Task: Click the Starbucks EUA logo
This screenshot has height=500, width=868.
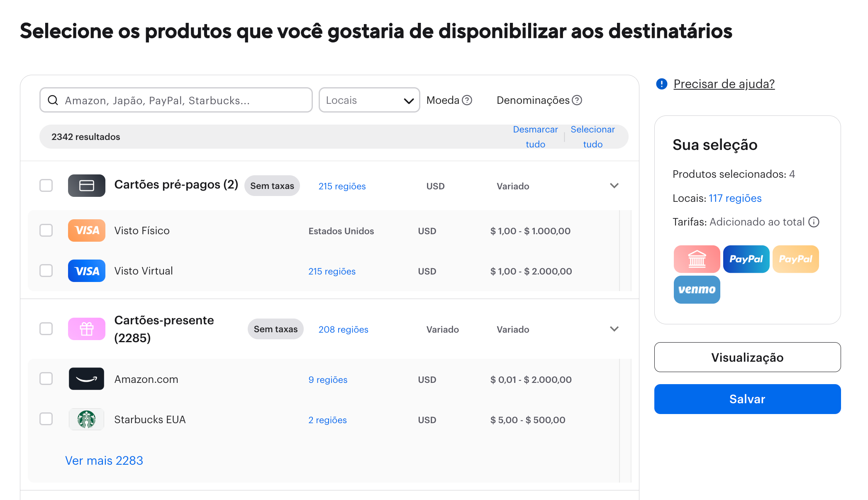Action: (x=86, y=419)
